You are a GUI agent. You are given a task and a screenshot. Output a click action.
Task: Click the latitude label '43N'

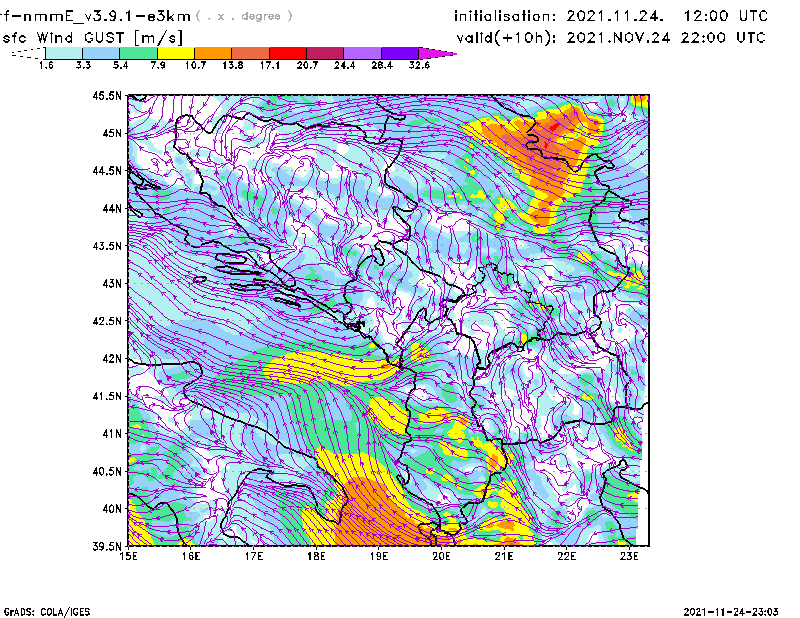pos(112,283)
